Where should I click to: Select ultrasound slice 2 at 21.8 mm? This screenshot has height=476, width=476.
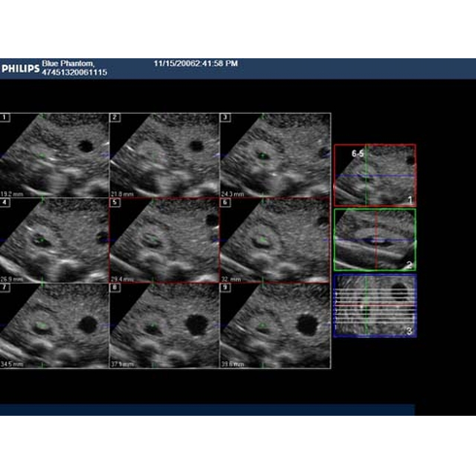click(164, 155)
